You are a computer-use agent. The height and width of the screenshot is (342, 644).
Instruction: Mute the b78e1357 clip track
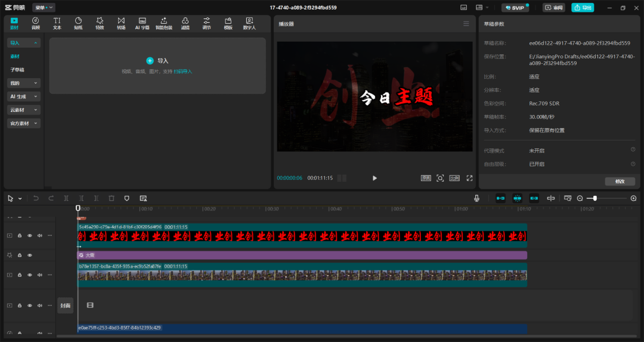click(x=40, y=275)
